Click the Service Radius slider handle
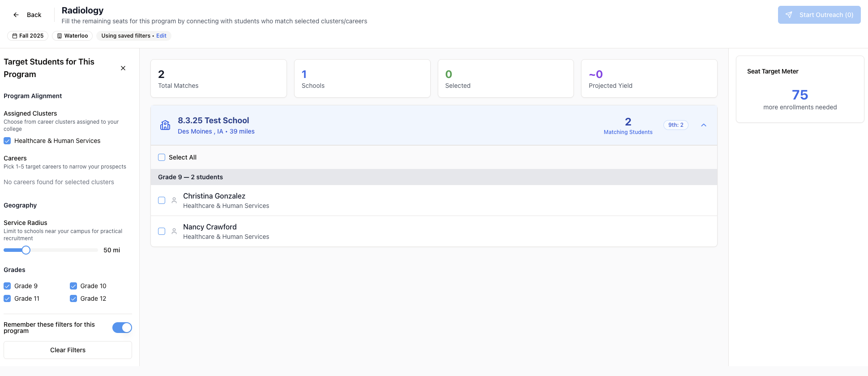868x376 pixels. pos(26,250)
